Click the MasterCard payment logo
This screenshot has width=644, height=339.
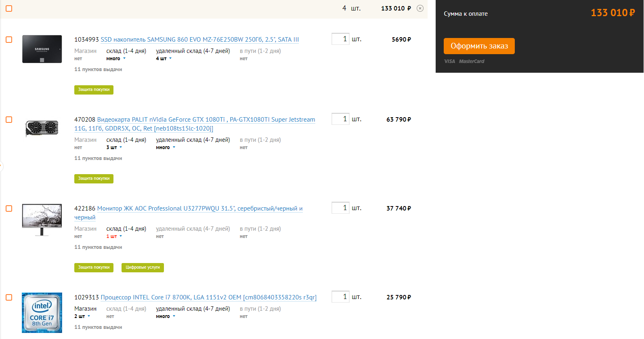tap(472, 61)
